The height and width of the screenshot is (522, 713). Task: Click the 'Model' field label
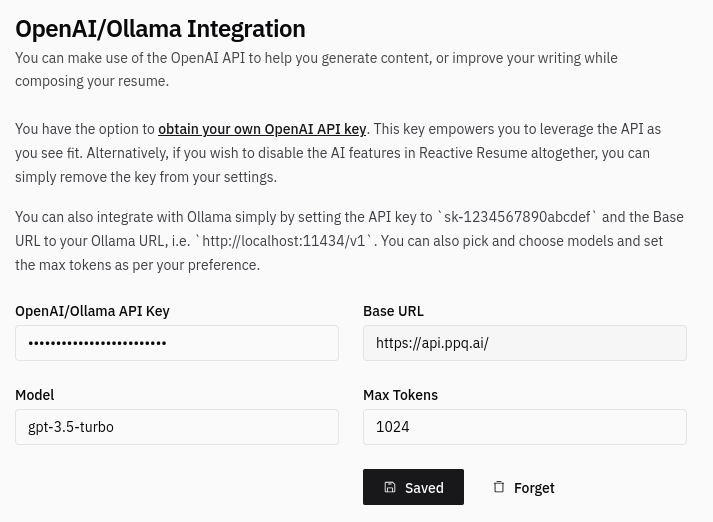point(34,395)
